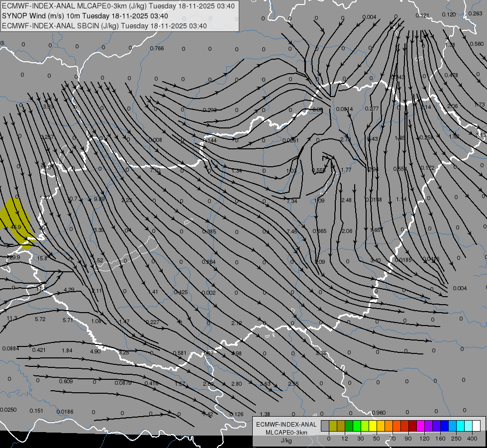Click the map value '0.0186'
Image resolution: width=487 pixels, height=448 pixels.
pos(65,412)
